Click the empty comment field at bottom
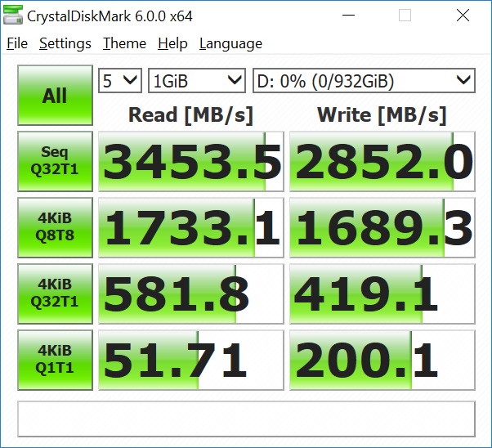This screenshot has width=492, height=448. [x=246, y=419]
